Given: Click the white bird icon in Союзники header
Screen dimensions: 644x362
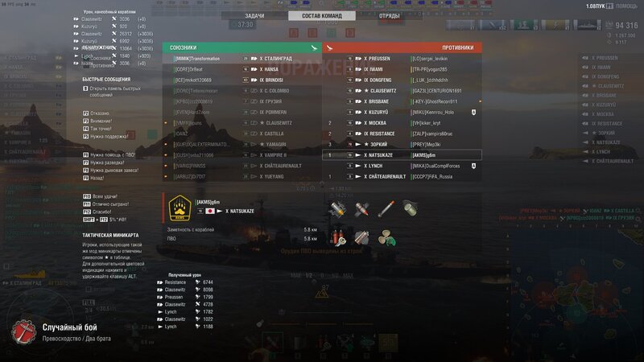Looking at the screenshot, I should click(314, 47).
